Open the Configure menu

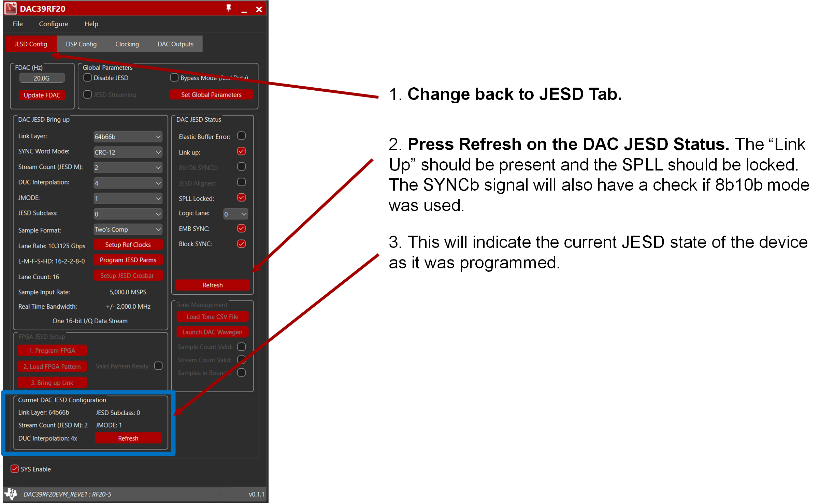(x=53, y=24)
